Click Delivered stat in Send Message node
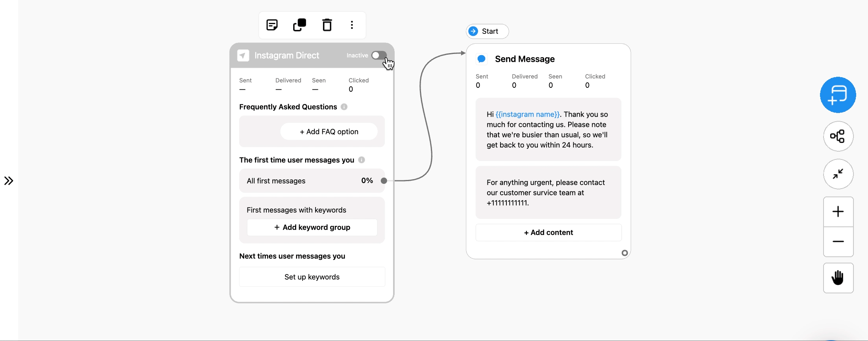This screenshot has width=868, height=341. (x=524, y=81)
